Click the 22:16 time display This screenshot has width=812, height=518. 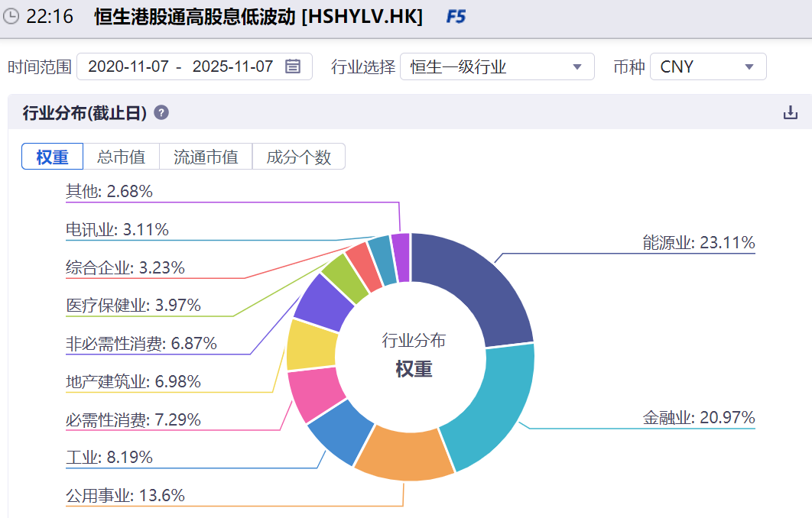[50, 17]
